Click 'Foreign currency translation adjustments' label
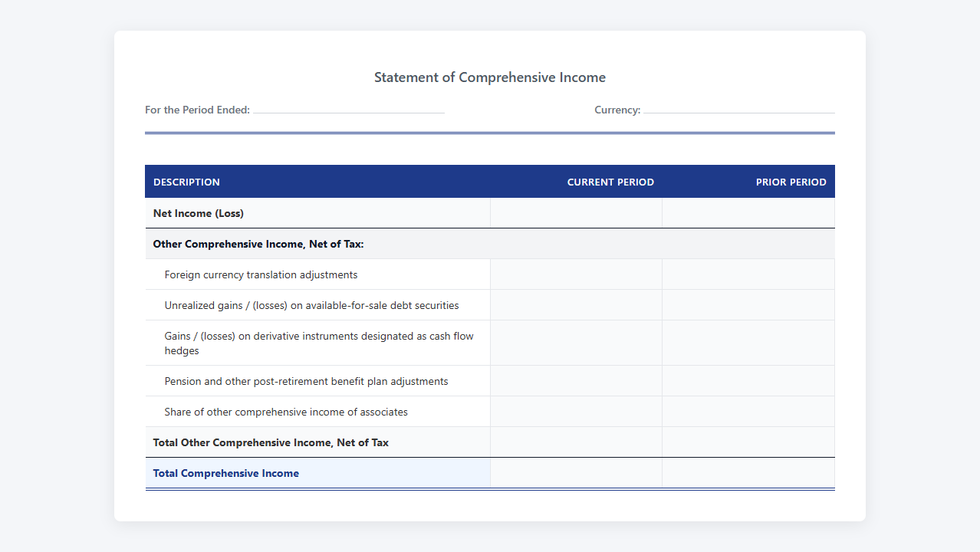Image resolution: width=980 pixels, height=552 pixels. [x=261, y=274]
